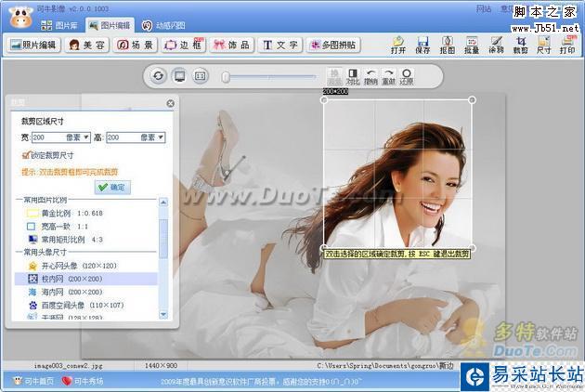Click the cow mascot logo
Screen dimensions: 585x392
20,17
